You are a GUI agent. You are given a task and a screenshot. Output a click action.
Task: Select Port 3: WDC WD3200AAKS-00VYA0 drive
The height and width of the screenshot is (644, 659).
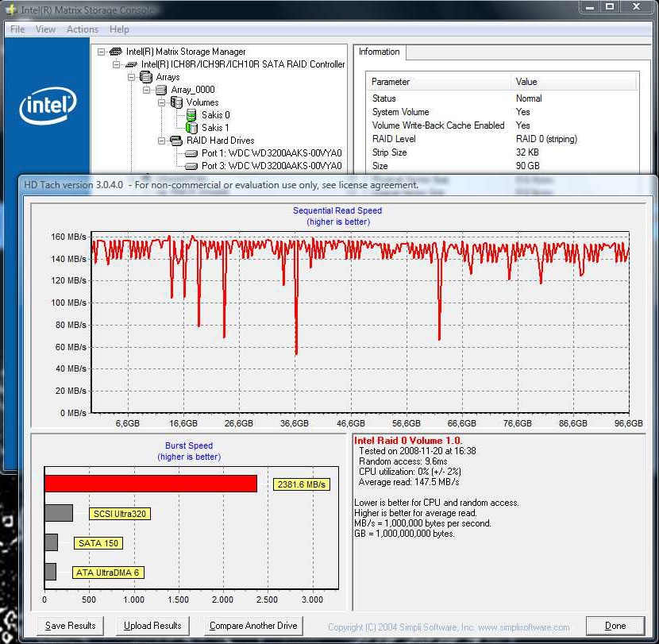tap(272, 166)
